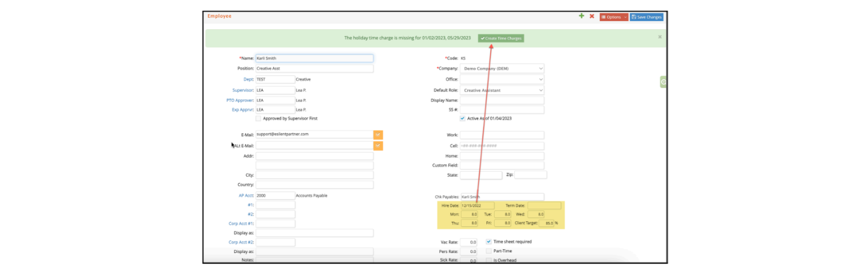Viewport: 868px width, 277px height.
Task: Click the orange button beside the Alt E-Mail field
Action: click(378, 146)
